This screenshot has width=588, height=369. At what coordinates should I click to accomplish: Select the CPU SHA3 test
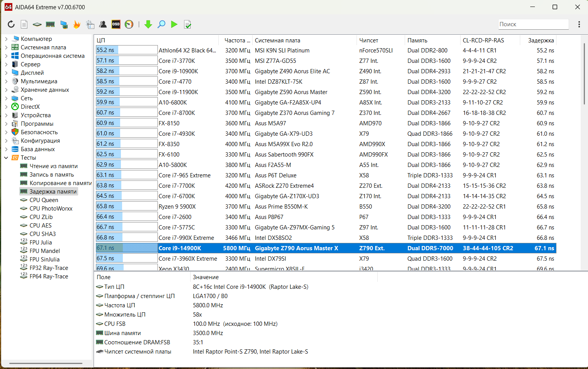click(x=42, y=234)
